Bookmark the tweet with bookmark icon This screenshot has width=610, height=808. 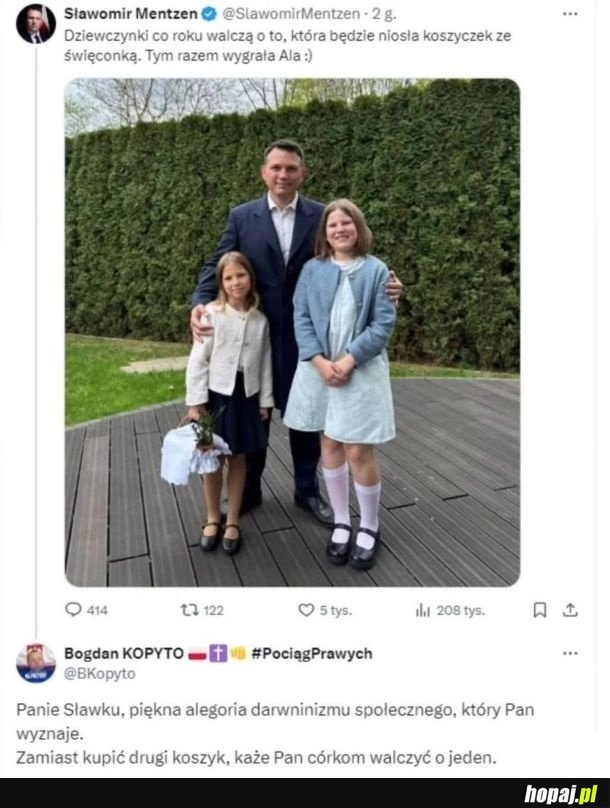[539, 610]
